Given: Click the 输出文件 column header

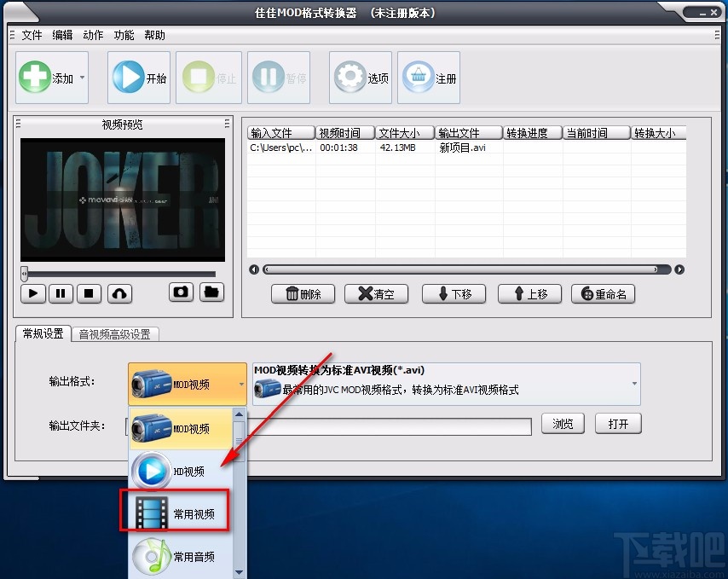Looking at the screenshot, I should pos(469,133).
